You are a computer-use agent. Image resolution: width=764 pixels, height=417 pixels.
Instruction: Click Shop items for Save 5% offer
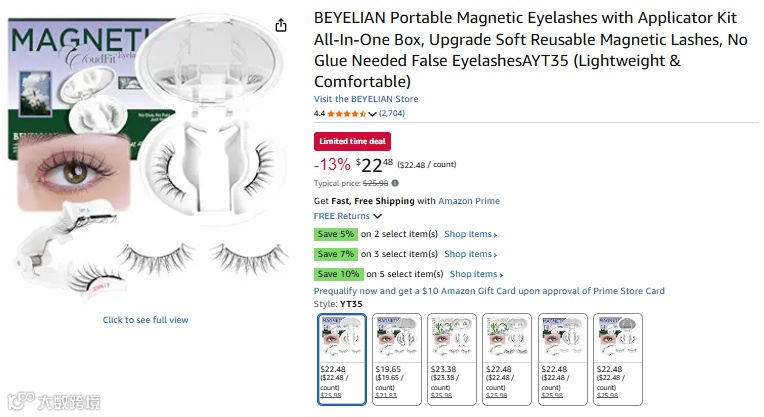pos(470,234)
